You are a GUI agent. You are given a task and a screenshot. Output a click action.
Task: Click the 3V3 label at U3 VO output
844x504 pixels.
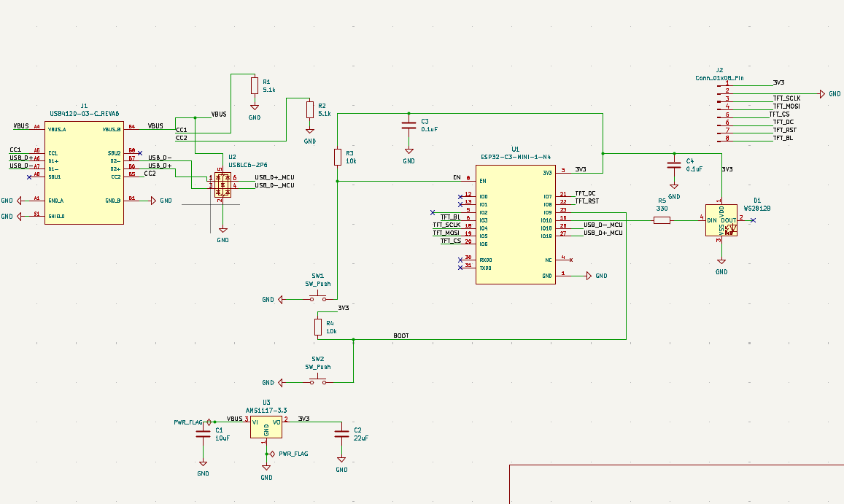303,419
